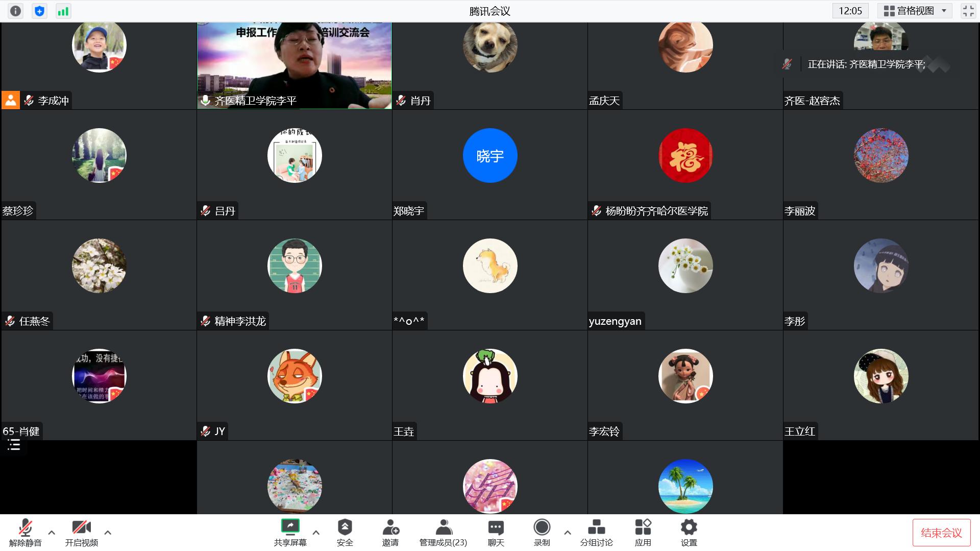Open the 宫格视图 layout dropdown
Viewport: 980px width, 551px height.
[x=915, y=11]
